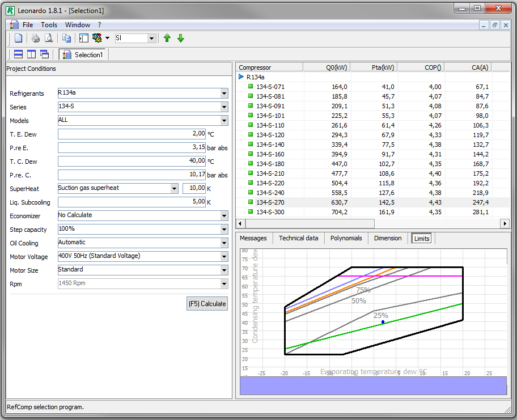Restore the inner document window

coord(494,25)
